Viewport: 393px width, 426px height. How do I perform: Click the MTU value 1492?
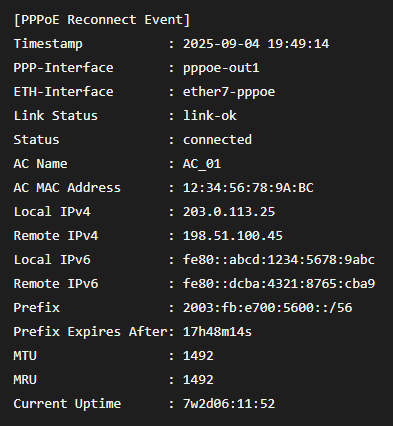click(x=198, y=356)
